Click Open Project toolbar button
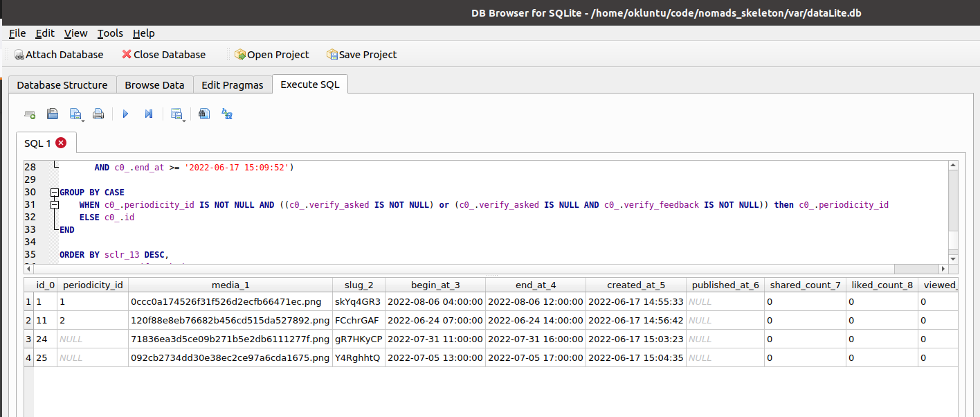 point(272,55)
